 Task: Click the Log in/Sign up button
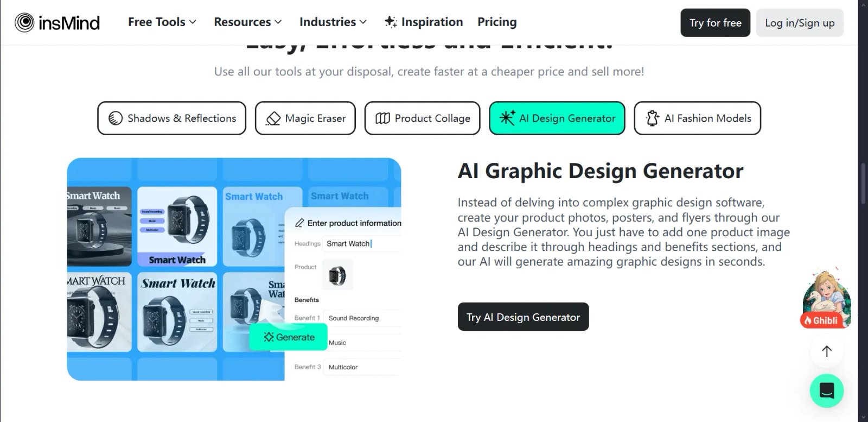click(x=800, y=23)
